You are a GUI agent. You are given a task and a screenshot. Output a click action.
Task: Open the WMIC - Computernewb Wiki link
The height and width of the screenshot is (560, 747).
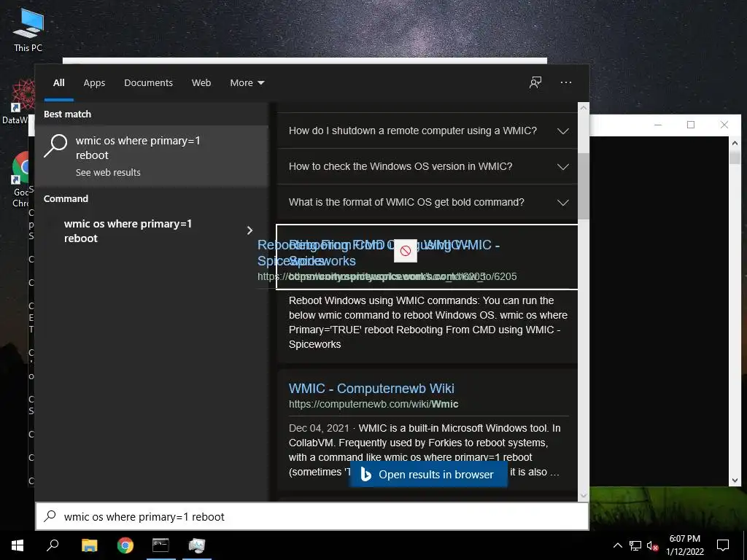click(371, 388)
